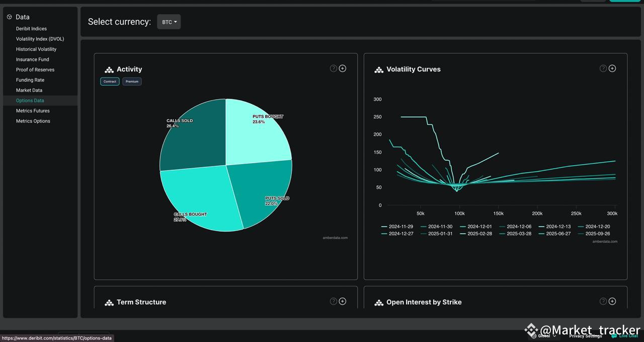Expand the Activity panel with plus icon
Screen dimensions: 644x342
pos(343,68)
